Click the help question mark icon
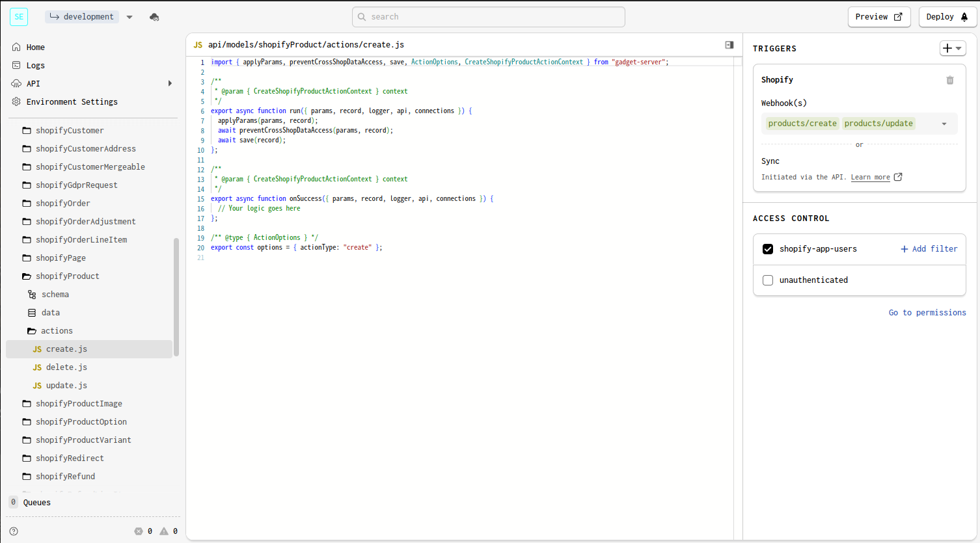This screenshot has height=543, width=980. pyautogui.click(x=14, y=531)
